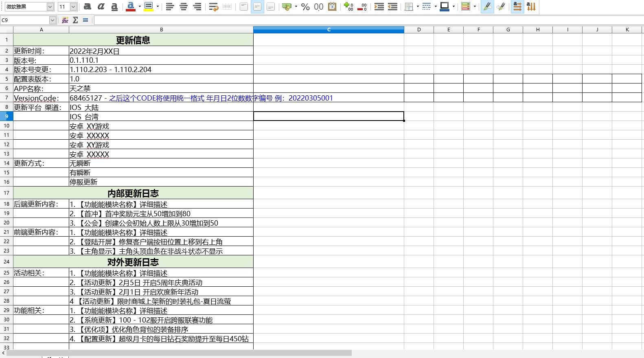644x358 pixels.
Task: Toggle vertical center alignment
Action: 257,7
